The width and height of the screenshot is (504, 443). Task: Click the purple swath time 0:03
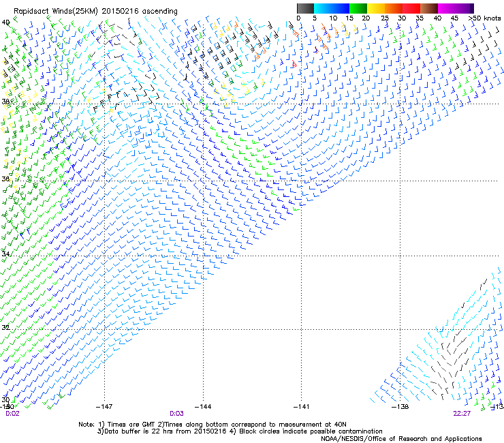177,414
